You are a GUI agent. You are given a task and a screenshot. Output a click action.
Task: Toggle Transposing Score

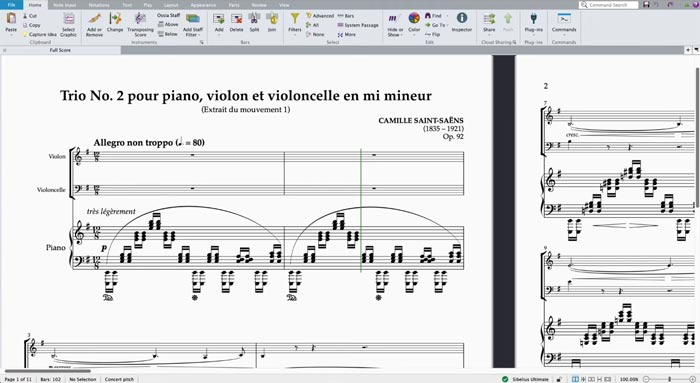140,25
